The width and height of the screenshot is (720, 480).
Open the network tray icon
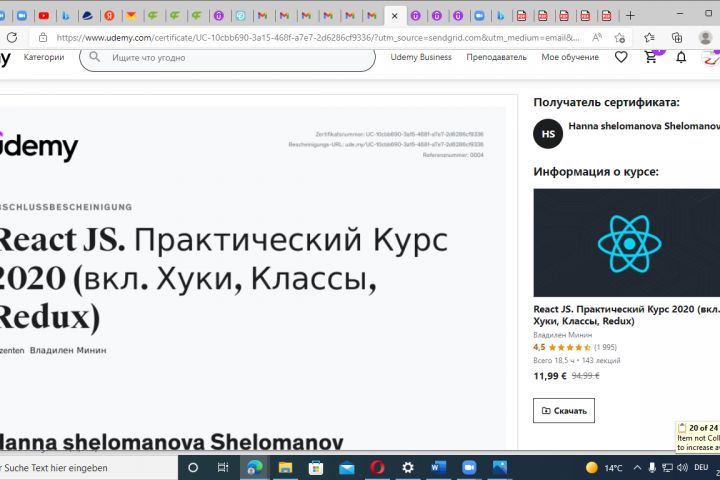(x=667, y=468)
